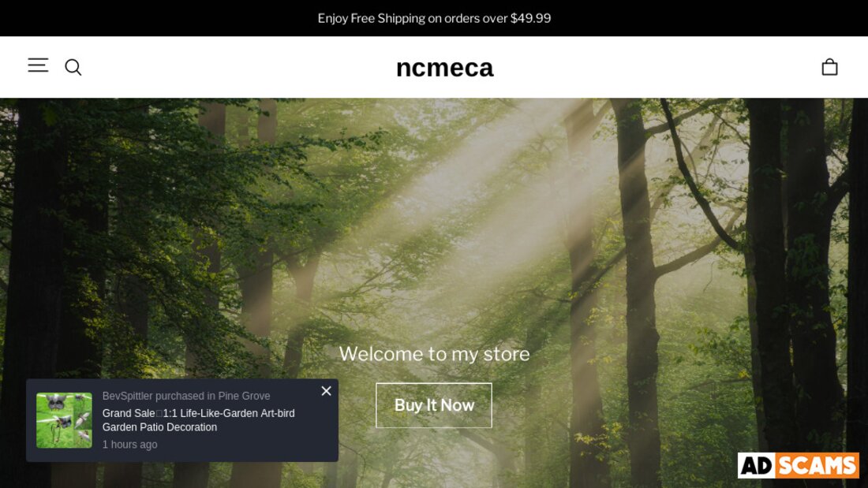This screenshot has width=868, height=488.
Task: Open the hamburger navigation menu
Action: pos(38,65)
